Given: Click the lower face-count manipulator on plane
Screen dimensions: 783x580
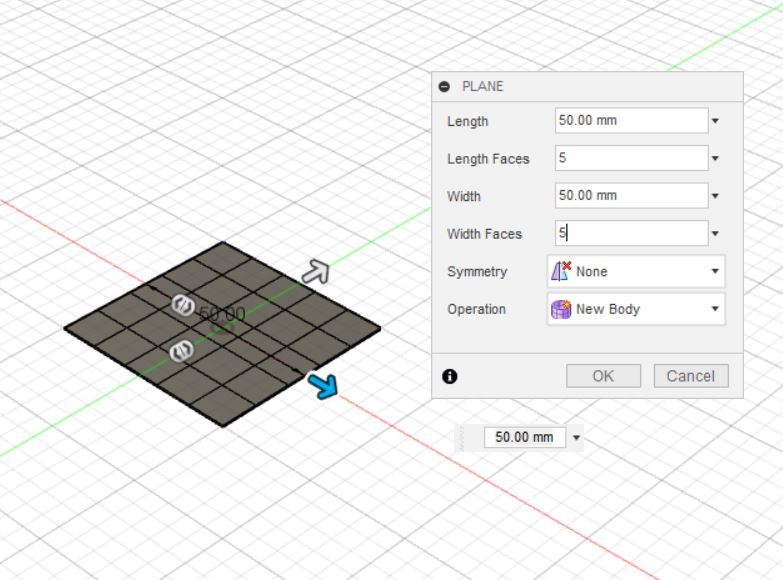Looking at the screenshot, I should tap(182, 351).
